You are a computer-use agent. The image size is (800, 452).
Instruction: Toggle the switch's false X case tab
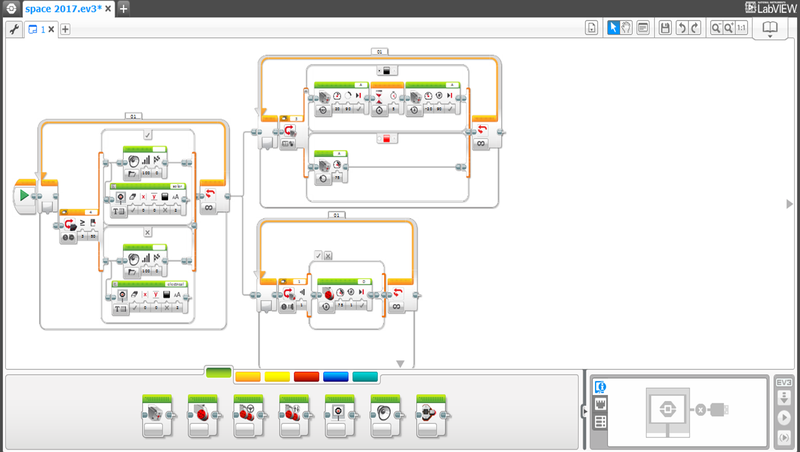coord(148,231)
